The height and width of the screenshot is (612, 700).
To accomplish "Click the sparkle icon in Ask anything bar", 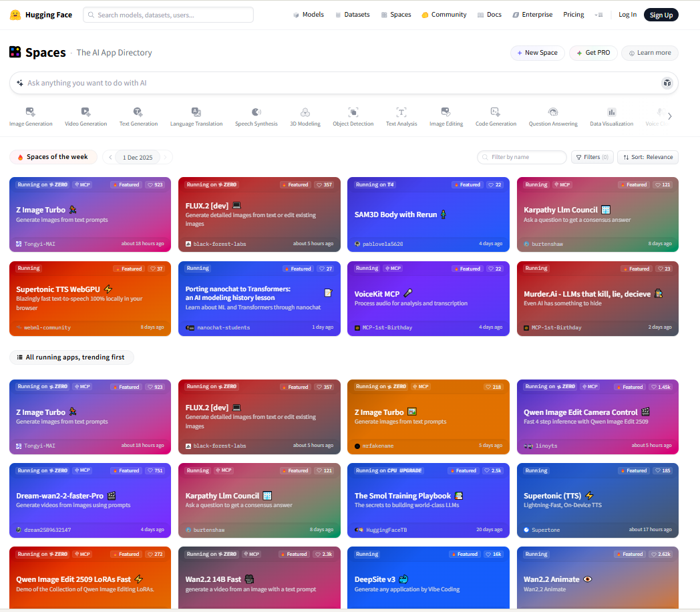I will (x=19, y=83).
